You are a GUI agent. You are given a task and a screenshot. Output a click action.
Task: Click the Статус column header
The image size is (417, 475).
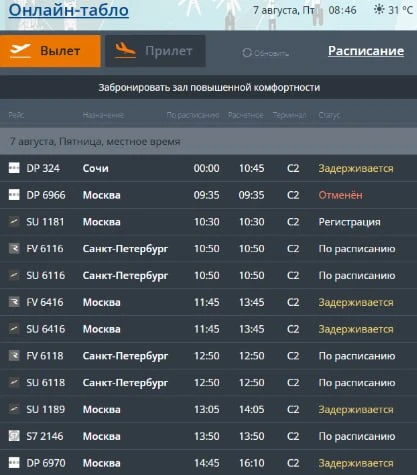(x=329, y=115)
